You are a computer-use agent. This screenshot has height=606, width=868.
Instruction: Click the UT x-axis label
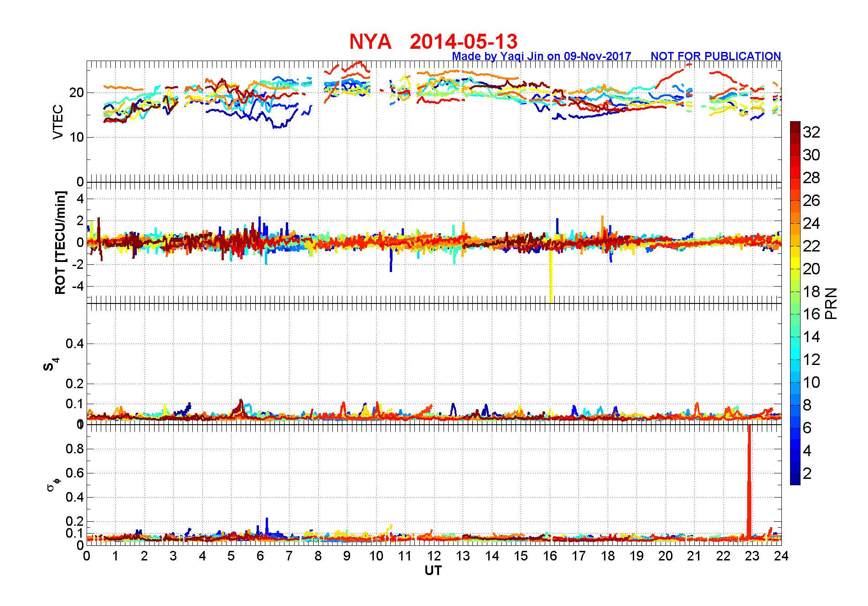[x=433, y=570]
